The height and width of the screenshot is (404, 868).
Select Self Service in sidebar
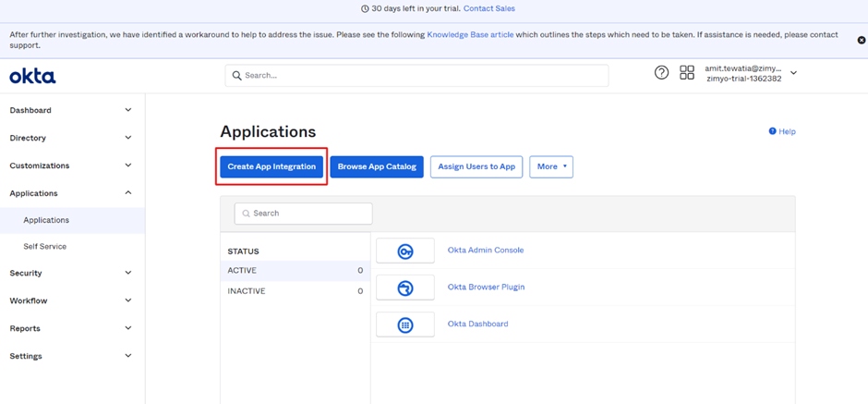tap(72, 247)
